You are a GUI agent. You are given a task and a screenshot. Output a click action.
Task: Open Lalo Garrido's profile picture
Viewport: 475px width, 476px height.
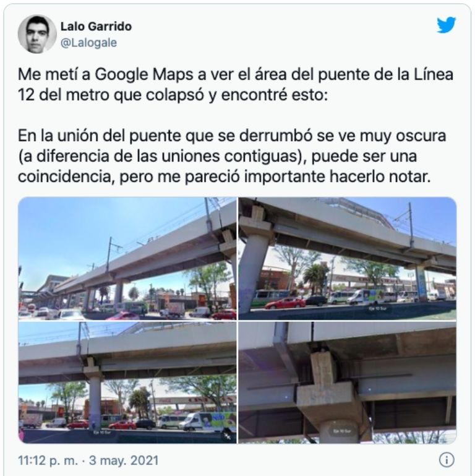point(37,33)
